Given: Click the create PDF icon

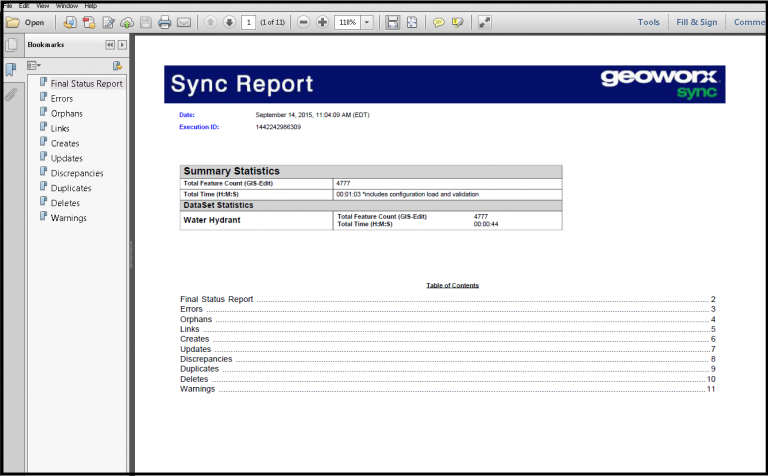Looking at the screenshot, I should coord(89,23).
